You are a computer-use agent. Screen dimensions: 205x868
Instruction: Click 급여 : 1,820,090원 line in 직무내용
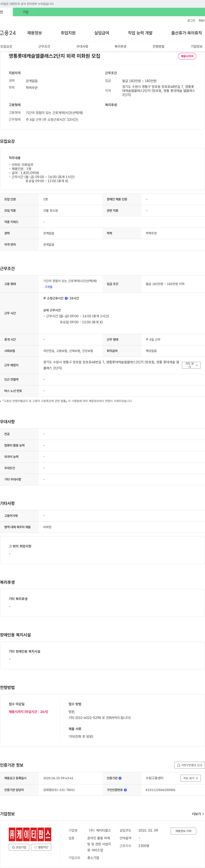[x=24, y=173]
